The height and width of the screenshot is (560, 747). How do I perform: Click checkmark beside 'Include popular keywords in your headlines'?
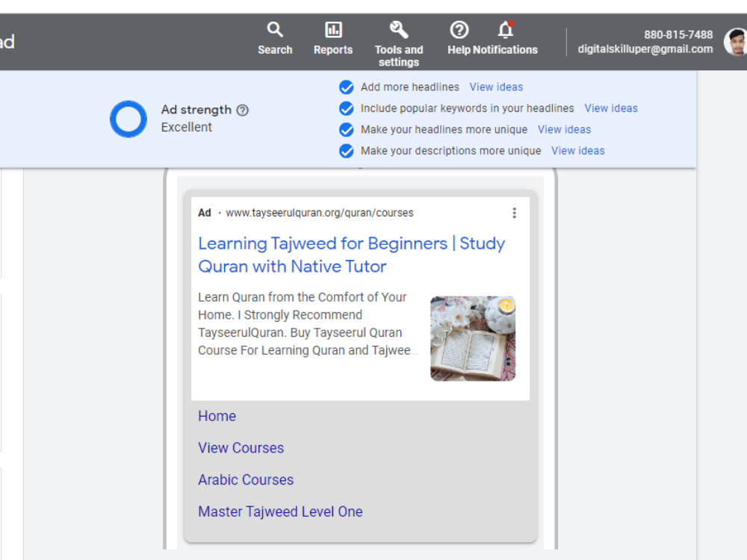[346, 108]
